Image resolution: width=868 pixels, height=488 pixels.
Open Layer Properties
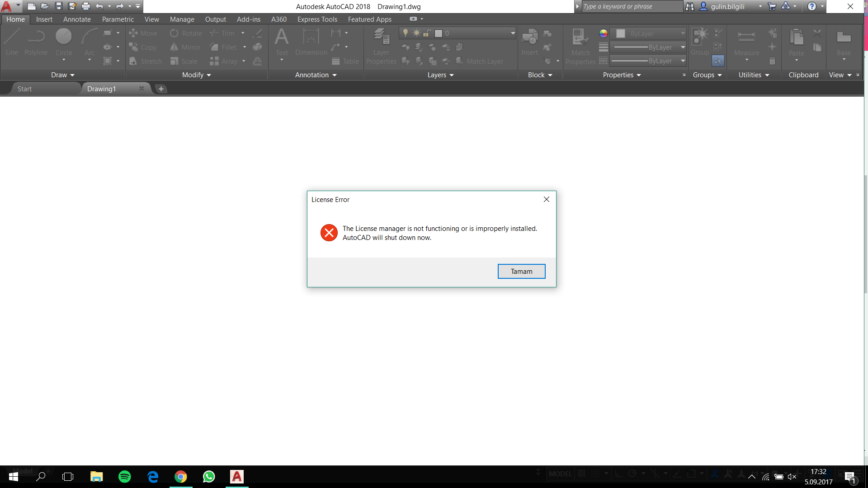pos(381,46)
